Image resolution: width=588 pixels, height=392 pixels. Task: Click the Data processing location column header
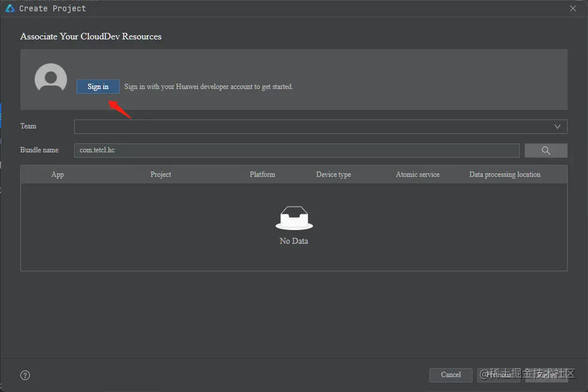(505, 174)
